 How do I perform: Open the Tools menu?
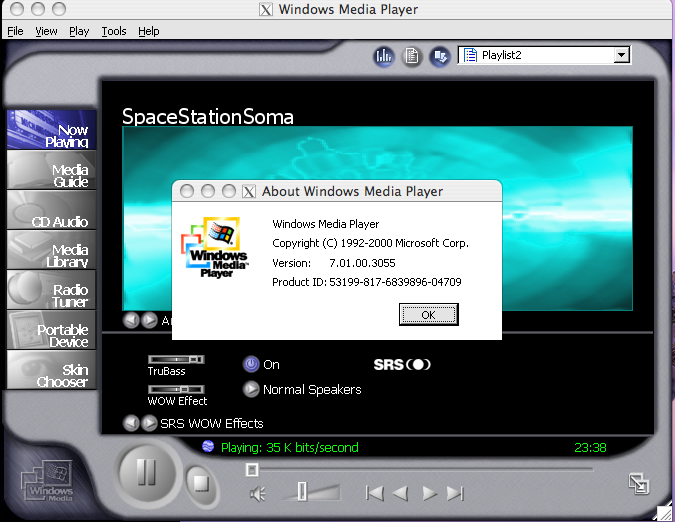pyautogui.click(x=114, y=31)
